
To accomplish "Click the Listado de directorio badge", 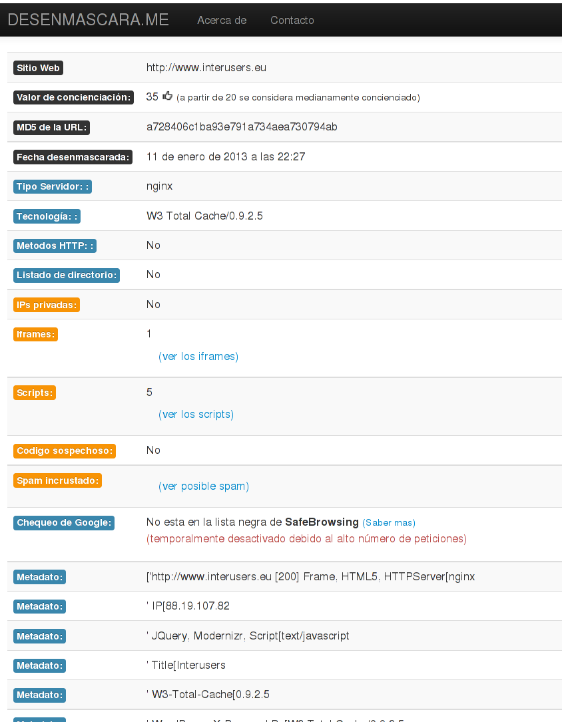I will point(67,275).
